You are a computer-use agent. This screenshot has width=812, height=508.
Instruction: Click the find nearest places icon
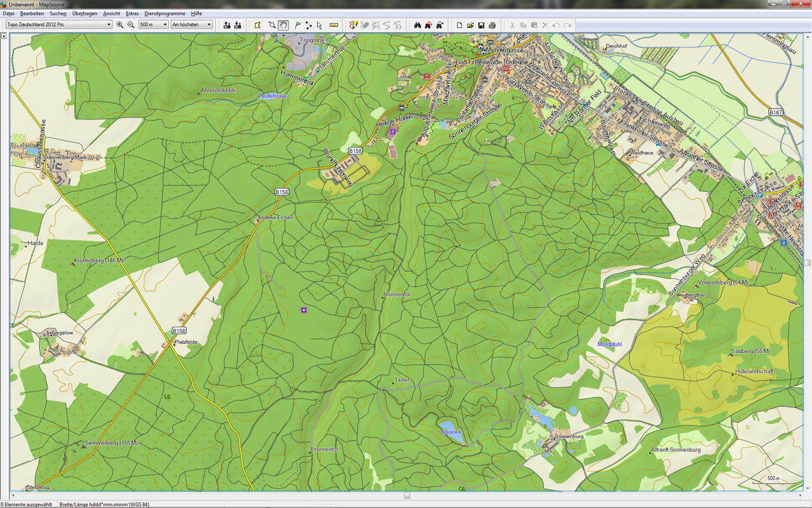[x=429, y=25]
